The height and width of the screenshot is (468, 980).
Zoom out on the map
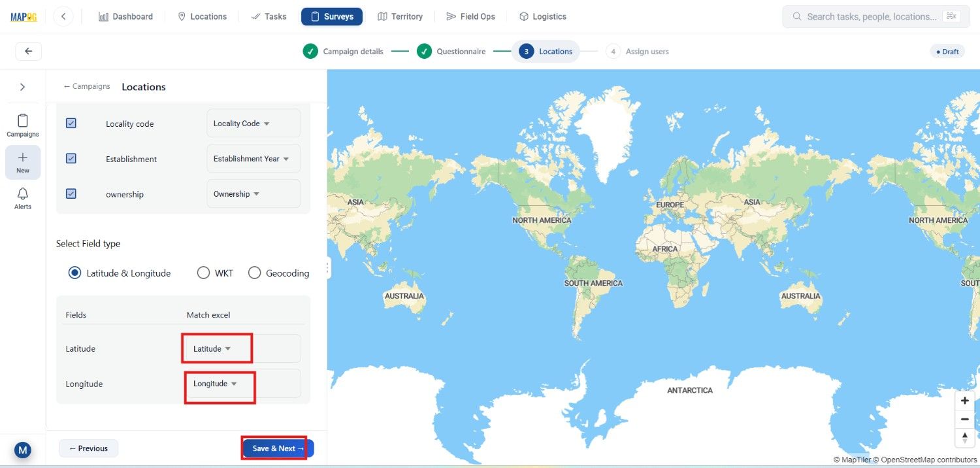964,419
